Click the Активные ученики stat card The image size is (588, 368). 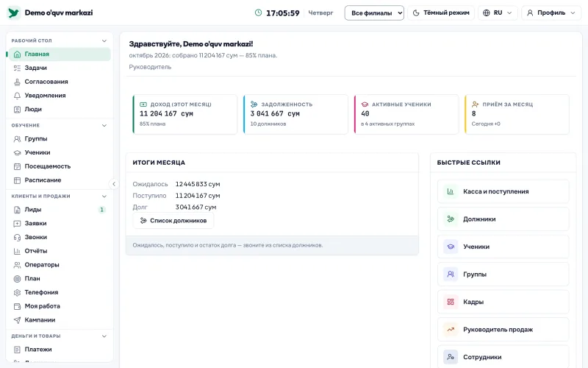point(406,114)
